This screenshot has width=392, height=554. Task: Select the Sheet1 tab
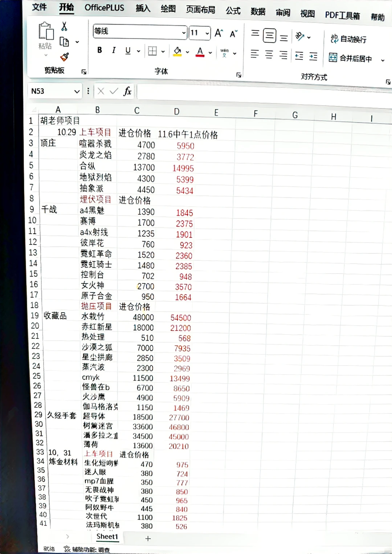point(107,537)
